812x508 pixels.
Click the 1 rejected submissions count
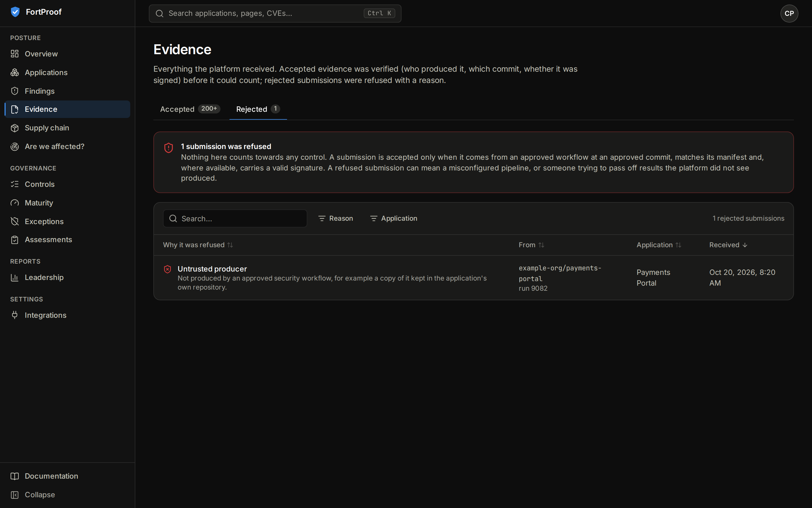748,218
